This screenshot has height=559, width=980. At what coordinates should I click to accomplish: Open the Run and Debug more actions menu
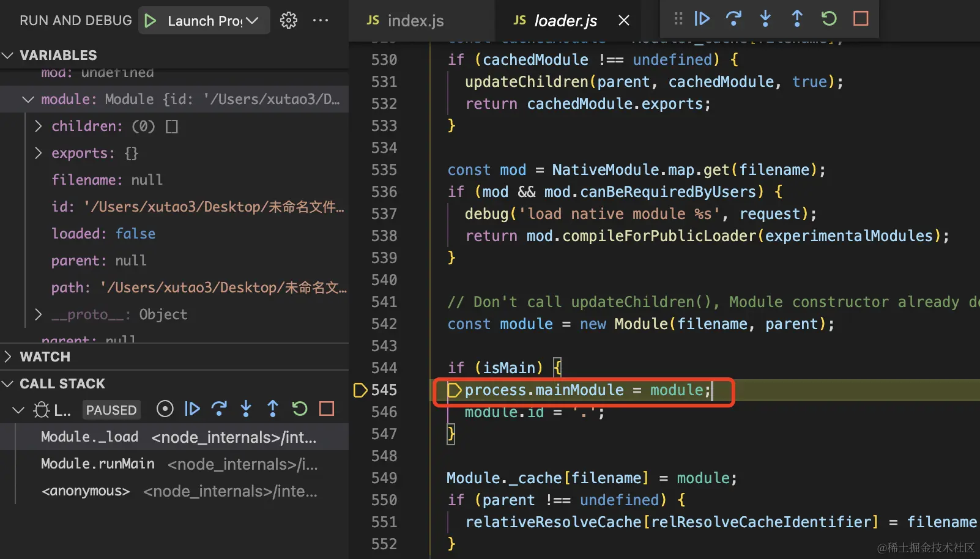click(x=321, y=20)
